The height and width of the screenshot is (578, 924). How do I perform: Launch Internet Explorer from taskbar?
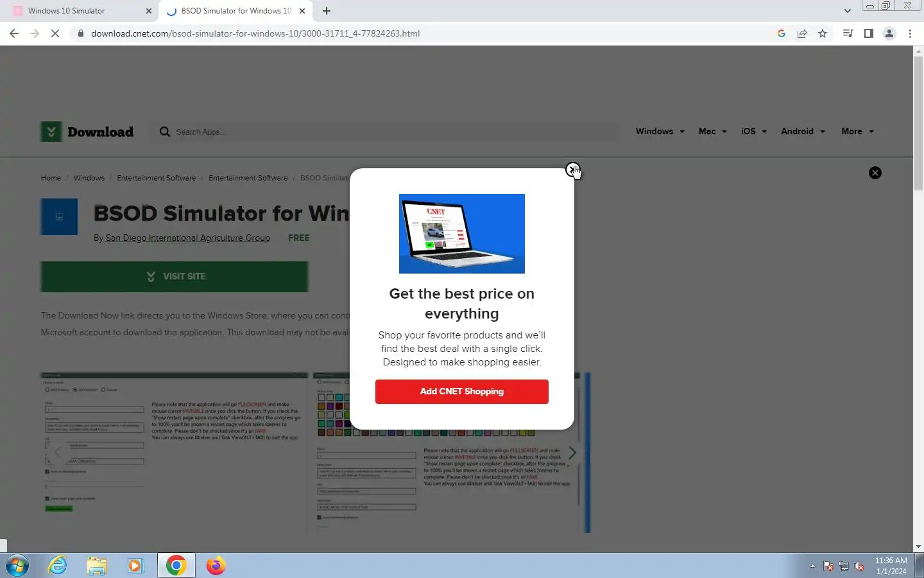pos(58,566)
